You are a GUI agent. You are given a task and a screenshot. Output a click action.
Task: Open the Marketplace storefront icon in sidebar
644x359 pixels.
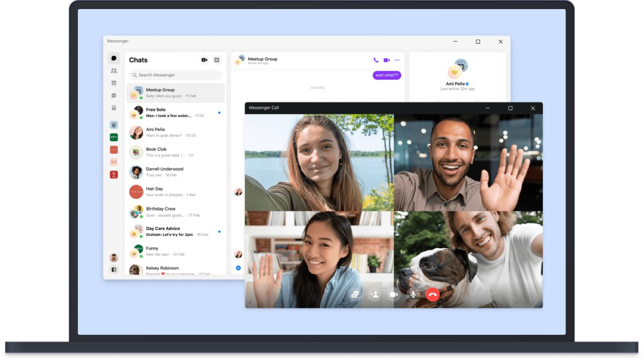[x=114, y=83]
